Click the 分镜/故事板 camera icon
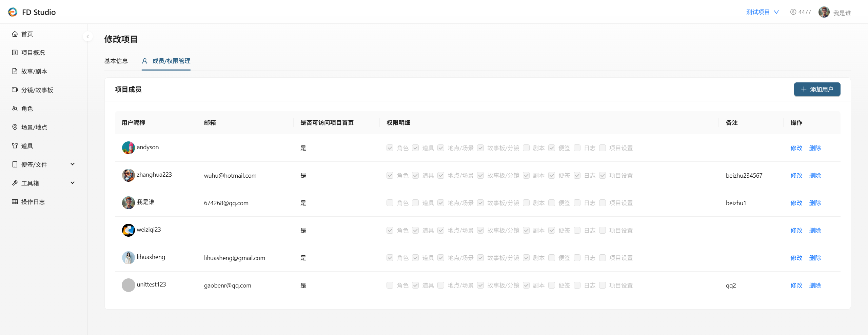 [15, 90]
